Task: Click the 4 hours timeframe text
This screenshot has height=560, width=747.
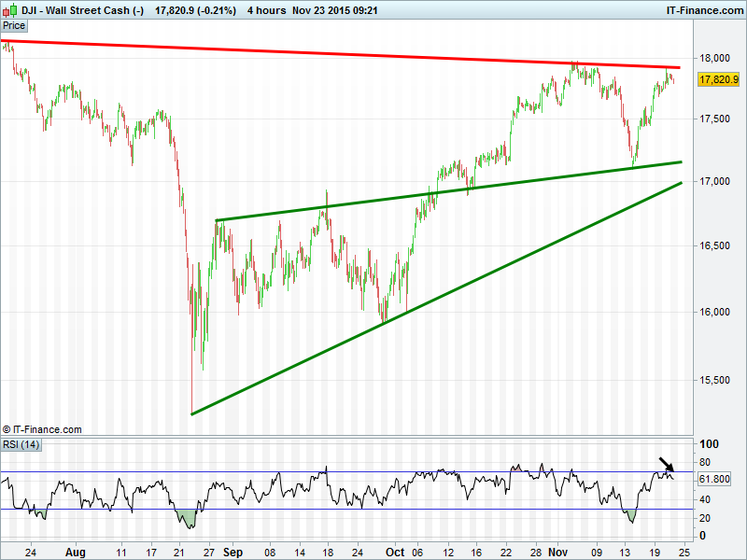Action: 266,10
